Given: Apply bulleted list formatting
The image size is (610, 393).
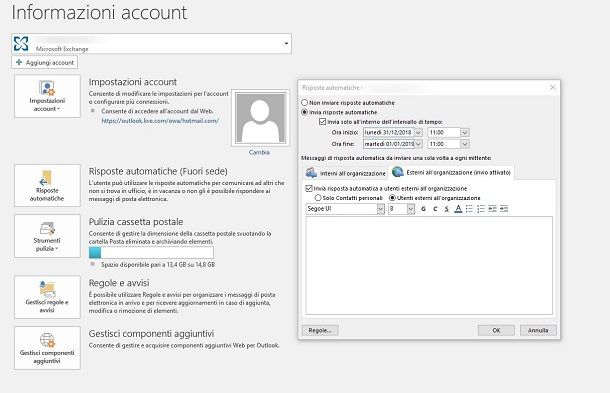Looking at the screenshot, I should (x=470, y=209).
